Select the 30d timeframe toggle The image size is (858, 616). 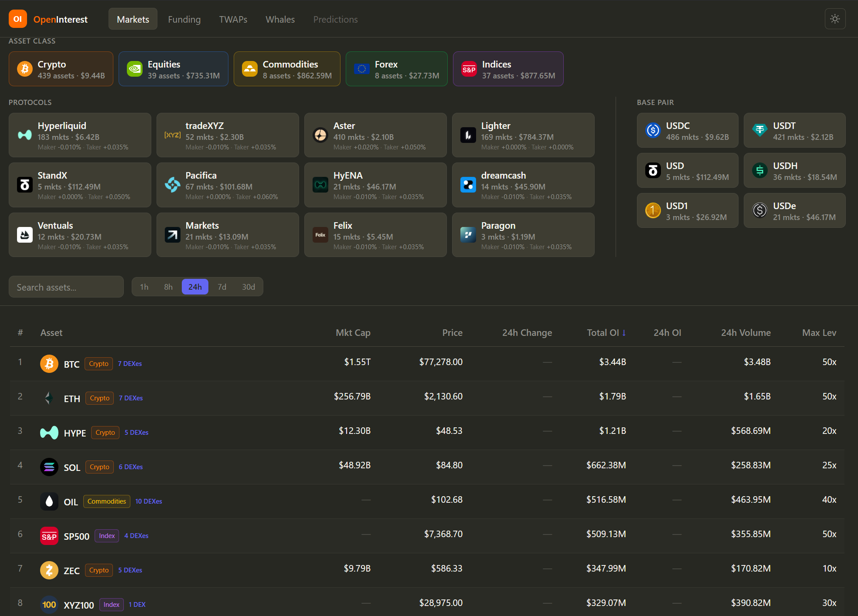click(249, 287)
